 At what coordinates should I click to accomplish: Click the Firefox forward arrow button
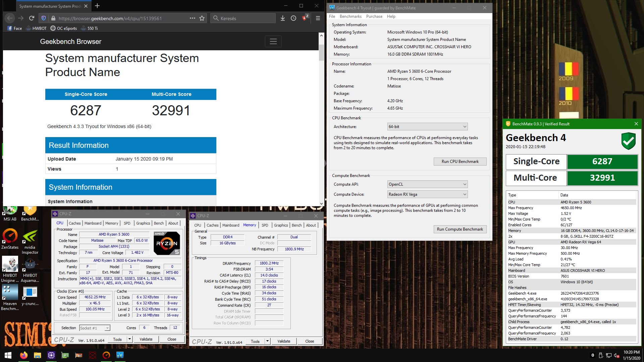click(x=21, y=18)
